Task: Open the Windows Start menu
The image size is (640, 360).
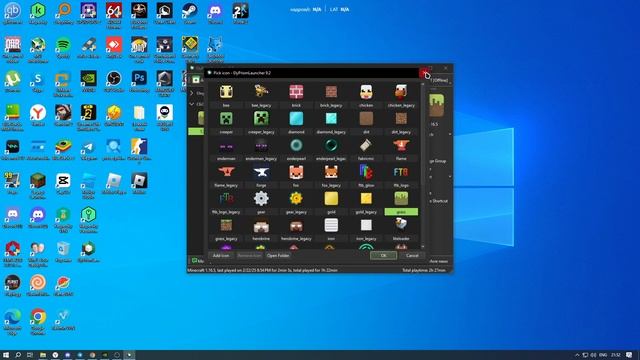Action: [x=6, y=355]
